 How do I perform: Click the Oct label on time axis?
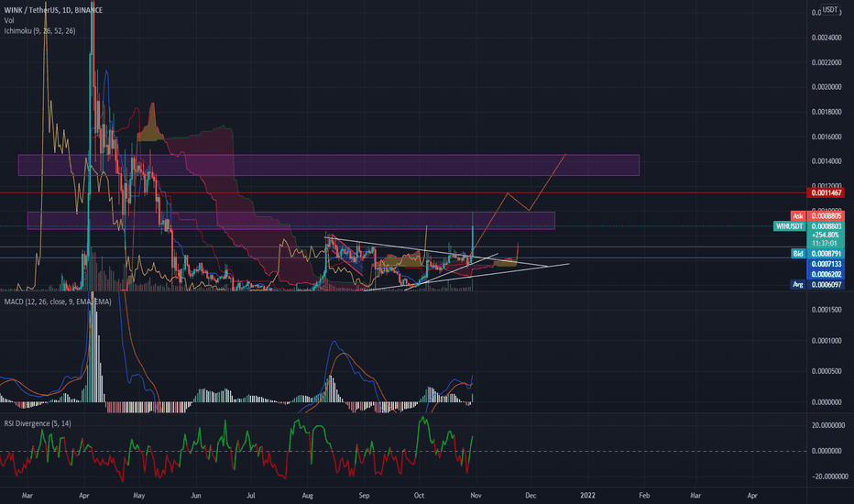coord(419,495)
